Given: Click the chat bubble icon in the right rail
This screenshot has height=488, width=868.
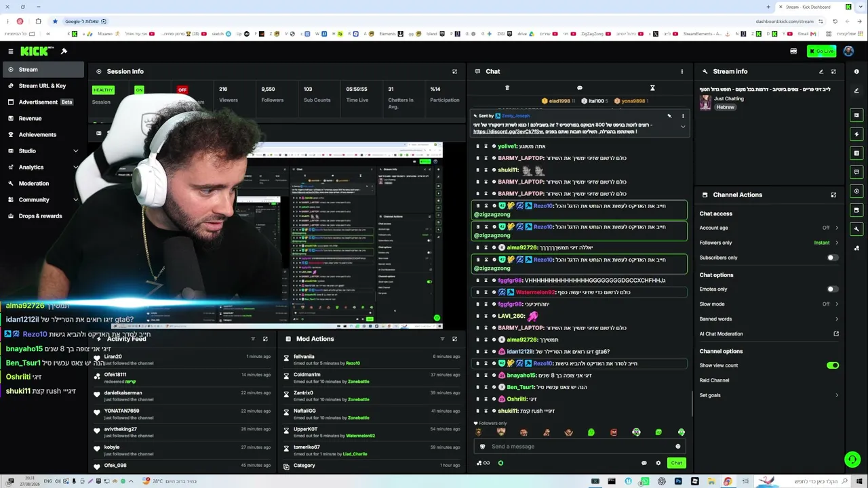Looking at the screenshot, I should coord(856,172).
